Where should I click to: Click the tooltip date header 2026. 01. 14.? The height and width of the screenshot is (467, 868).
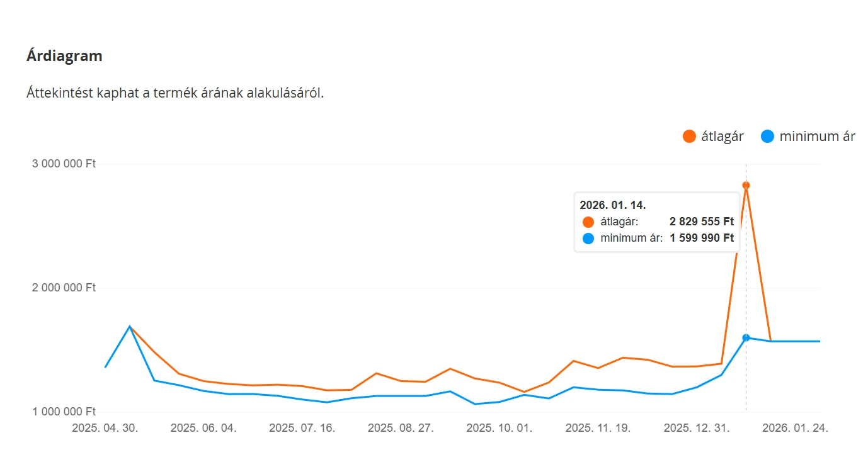click(x=613, y=205)
